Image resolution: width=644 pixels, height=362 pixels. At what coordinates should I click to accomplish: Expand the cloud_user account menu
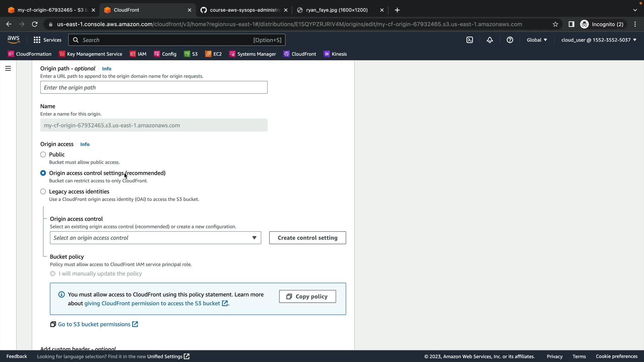point(598,40)
